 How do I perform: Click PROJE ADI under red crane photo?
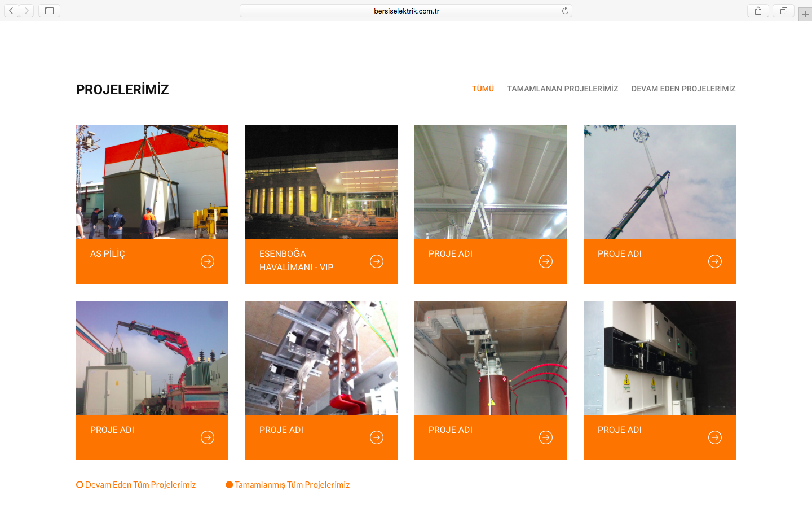point(112,430)
